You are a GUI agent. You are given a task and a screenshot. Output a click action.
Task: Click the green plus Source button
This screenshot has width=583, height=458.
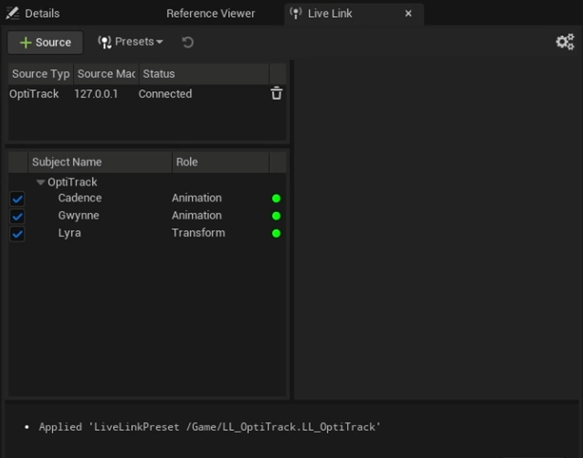click(x=45, y=42)
